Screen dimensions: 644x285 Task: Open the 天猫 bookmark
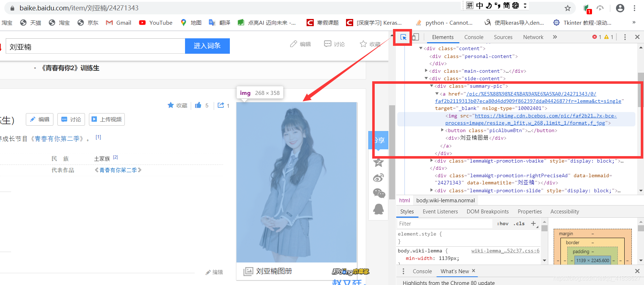coord(30,23)
